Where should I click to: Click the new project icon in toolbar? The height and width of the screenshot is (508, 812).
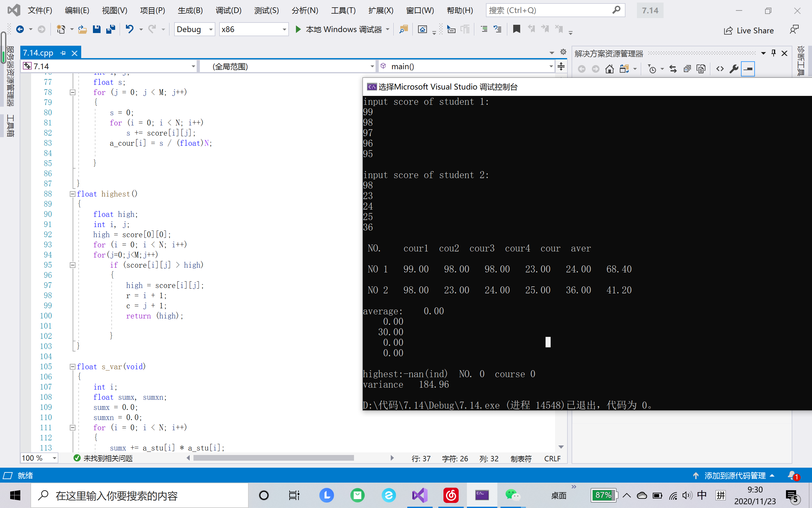(61, 30)
